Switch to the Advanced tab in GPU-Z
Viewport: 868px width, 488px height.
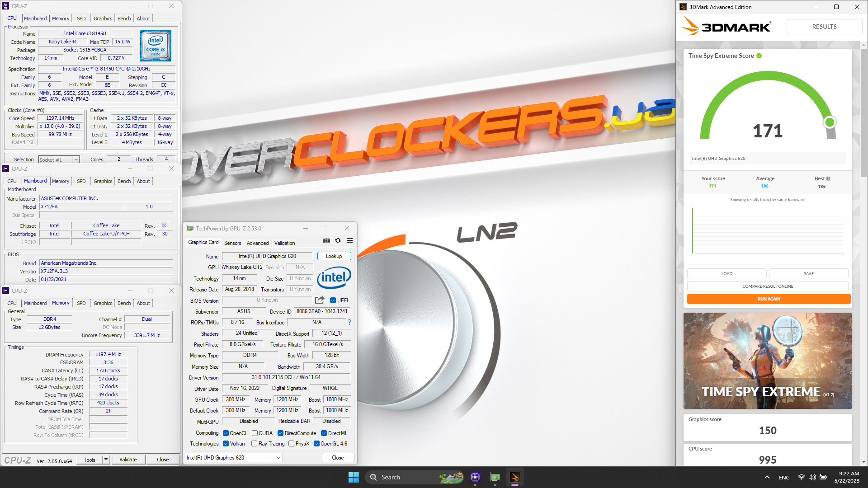tap(258, 243)
